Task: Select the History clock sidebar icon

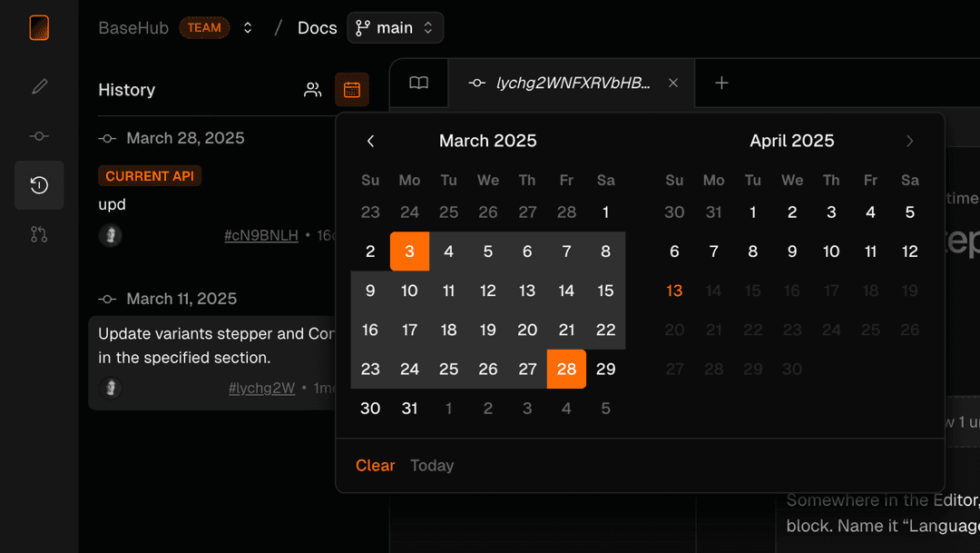Action: point(39,185)
